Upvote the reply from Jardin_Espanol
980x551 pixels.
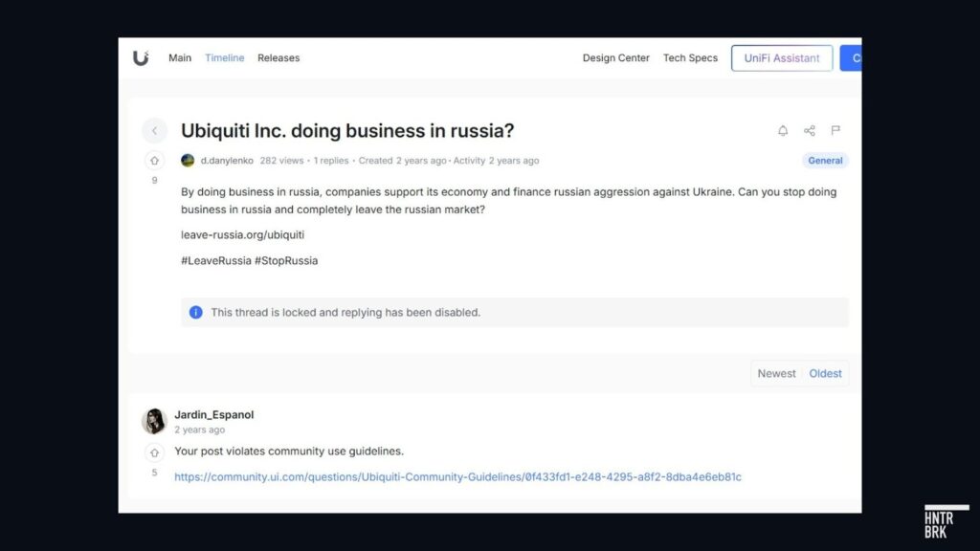click(x=155, y=452)
